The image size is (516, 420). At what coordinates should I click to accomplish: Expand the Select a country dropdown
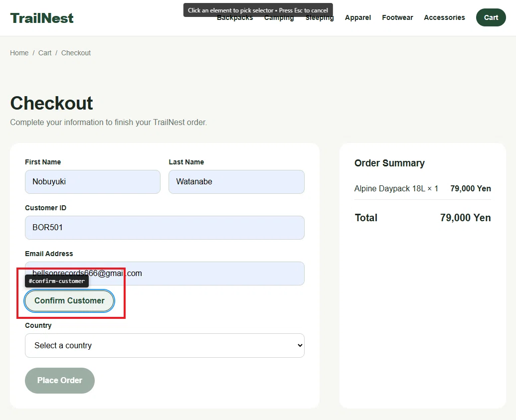click(165, 345)
